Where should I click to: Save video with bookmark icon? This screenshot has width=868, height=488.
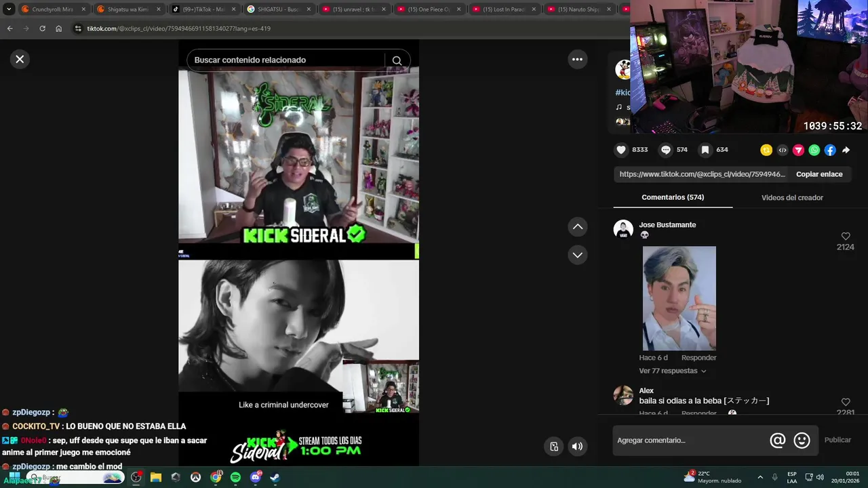pyautogui.click(x=705, y=150)
